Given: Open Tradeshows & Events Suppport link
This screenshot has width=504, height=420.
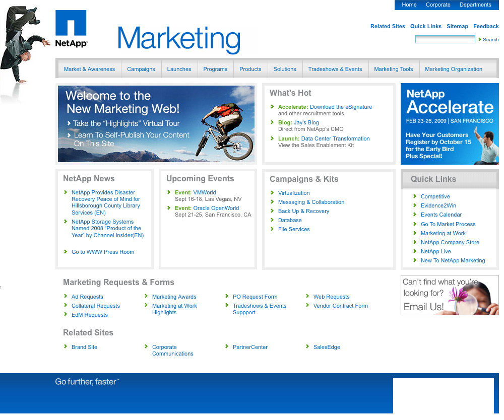Looking at the screenshot, I should pyautogui.click(x=260, y=309).
